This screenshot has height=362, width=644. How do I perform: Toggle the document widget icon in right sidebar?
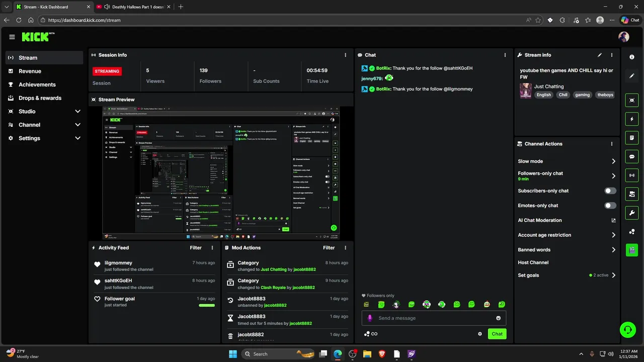click(632, 138)
